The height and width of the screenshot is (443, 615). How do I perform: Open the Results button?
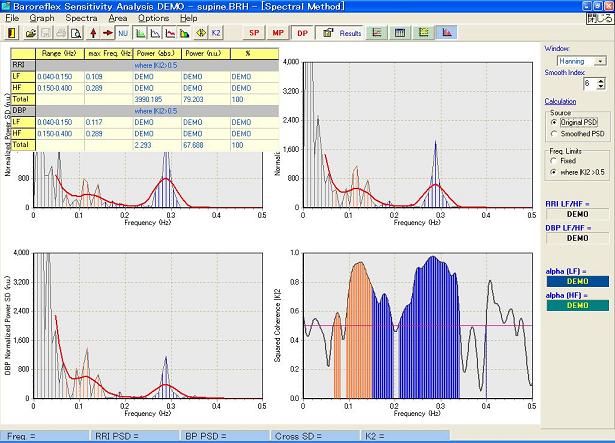(340, 33)
